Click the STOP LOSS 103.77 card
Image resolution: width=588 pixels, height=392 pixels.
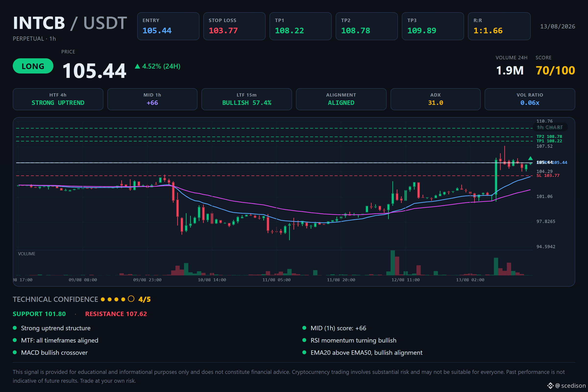click(x=234, y=26)
